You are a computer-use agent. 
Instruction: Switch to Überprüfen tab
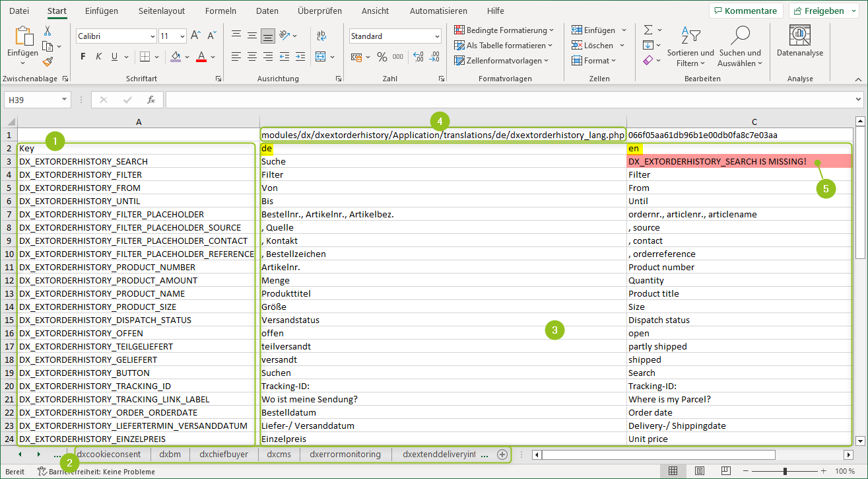point(319,11)
